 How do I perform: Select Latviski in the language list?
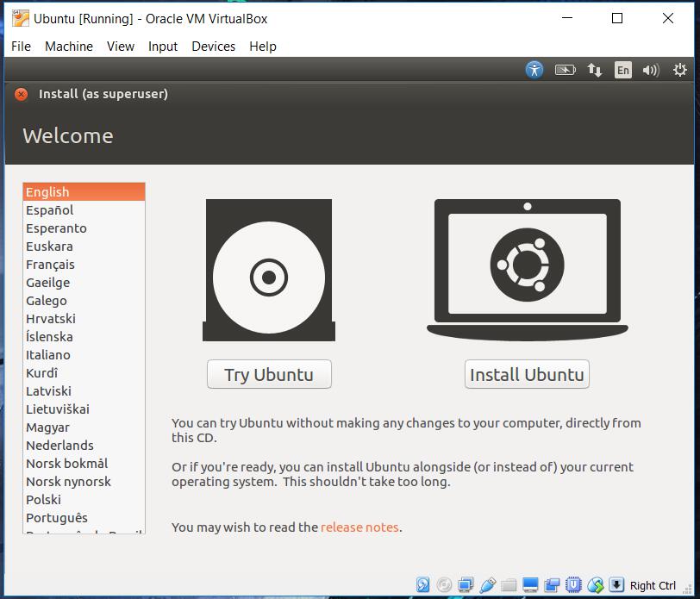(84, 391)
